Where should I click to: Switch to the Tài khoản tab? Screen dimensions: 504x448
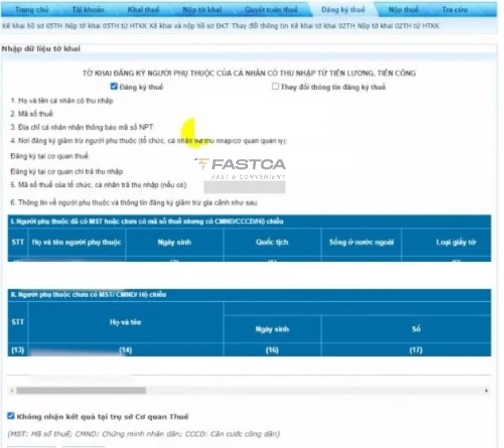88,10
